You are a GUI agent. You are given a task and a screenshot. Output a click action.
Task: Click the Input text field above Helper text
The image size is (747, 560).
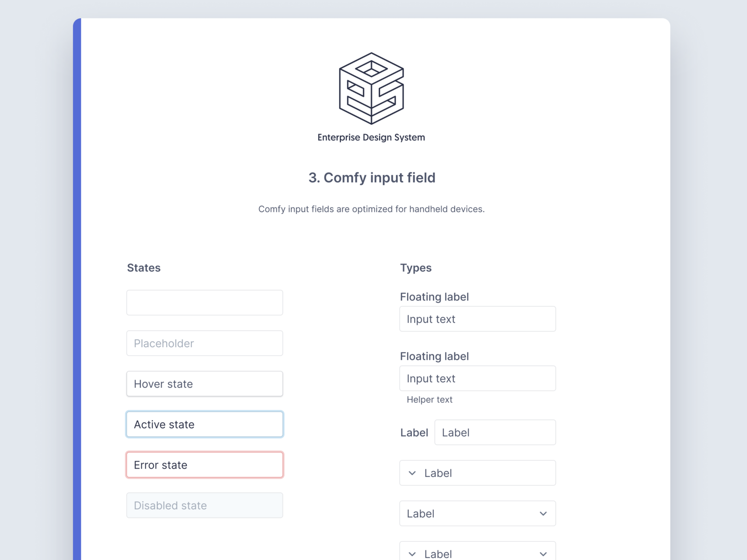[x=477, y=378]
